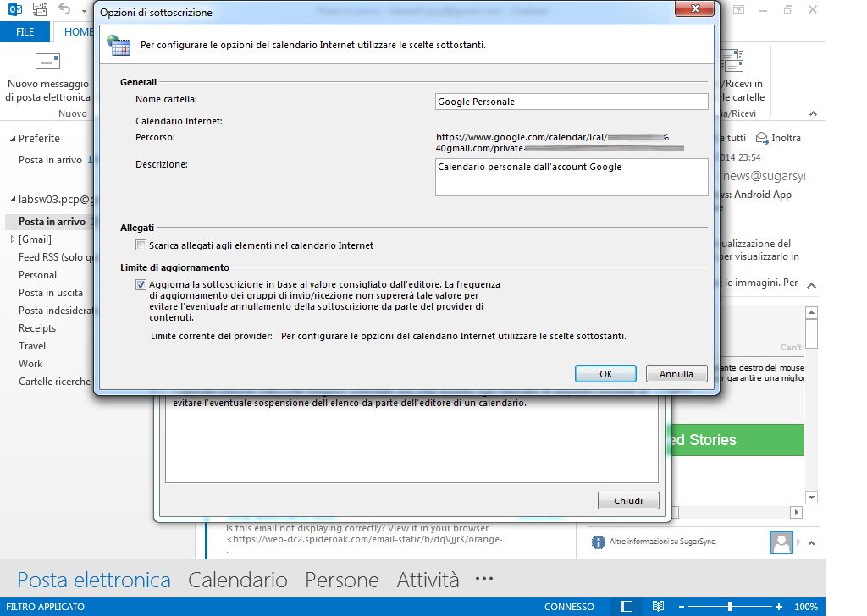Click the Nuovo messaggio di posta elettronica icon
This screenshot has width=867, height=616.
(x=47, y=62)
